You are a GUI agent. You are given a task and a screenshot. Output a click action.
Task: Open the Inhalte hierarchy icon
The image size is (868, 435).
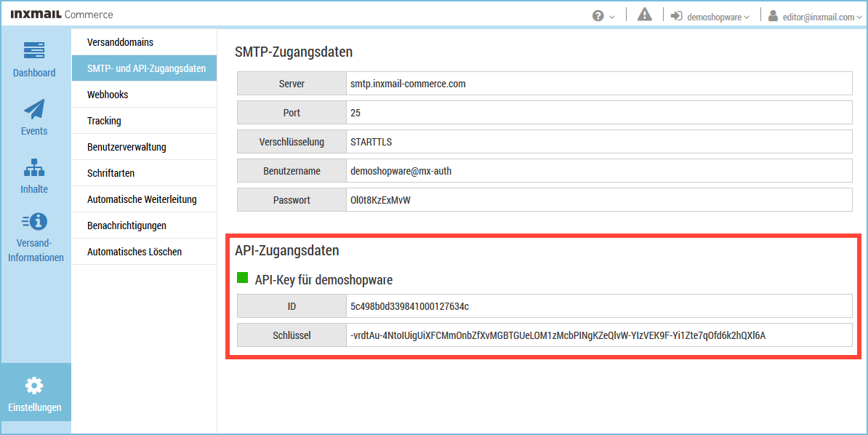pyautogui.click(x=34, y=167)
